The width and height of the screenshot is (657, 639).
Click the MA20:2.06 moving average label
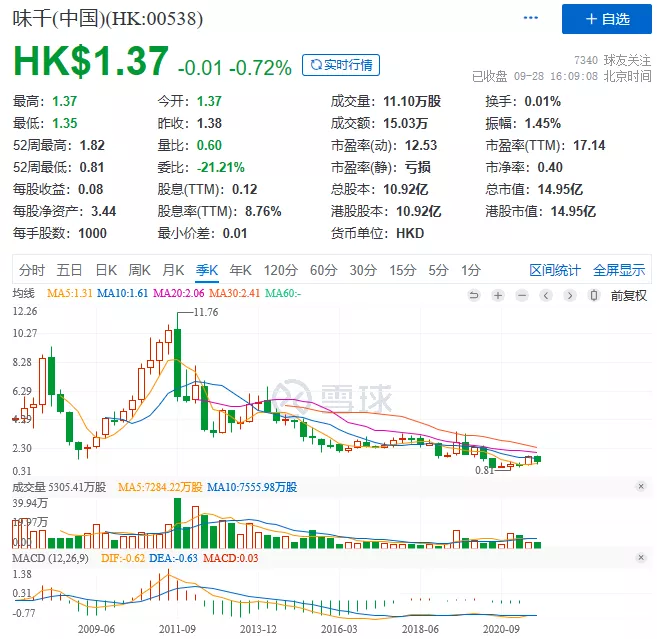[x=178, y=293]
